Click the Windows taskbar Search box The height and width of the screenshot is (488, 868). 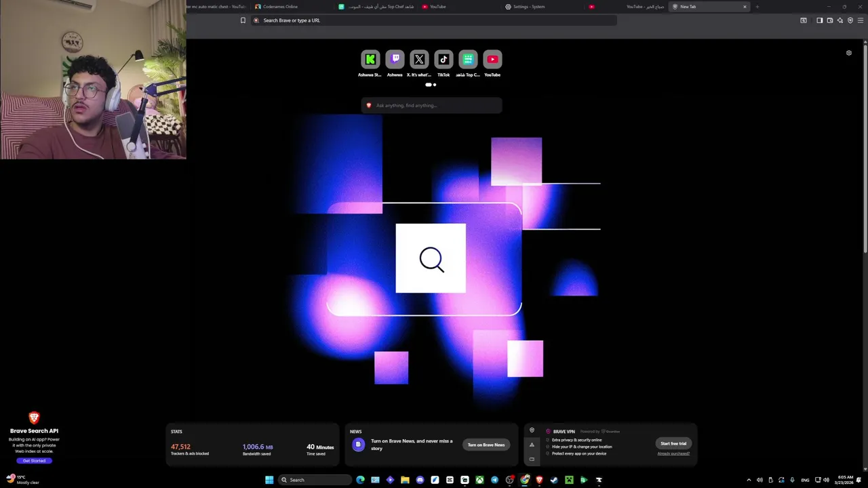click(x=315, y=480)
